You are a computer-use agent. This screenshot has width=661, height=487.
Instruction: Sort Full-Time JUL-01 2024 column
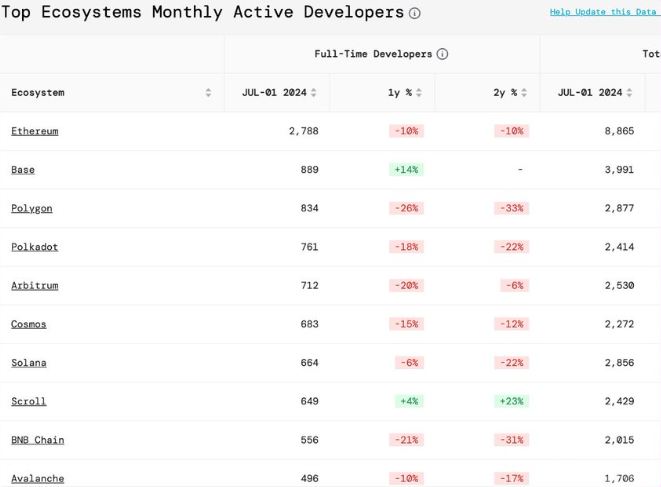(x=314, y=93)
